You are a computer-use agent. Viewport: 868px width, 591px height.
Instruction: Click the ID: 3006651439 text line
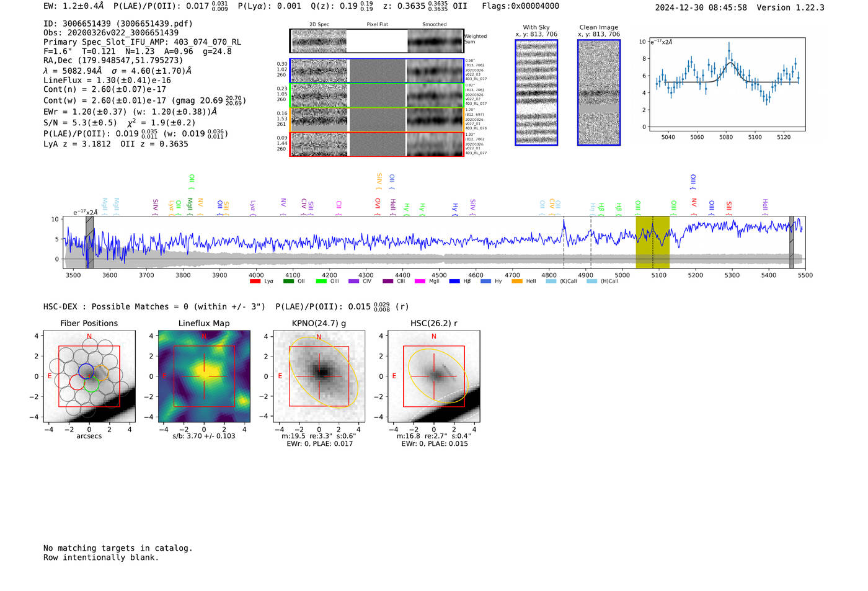pos(118,24)
